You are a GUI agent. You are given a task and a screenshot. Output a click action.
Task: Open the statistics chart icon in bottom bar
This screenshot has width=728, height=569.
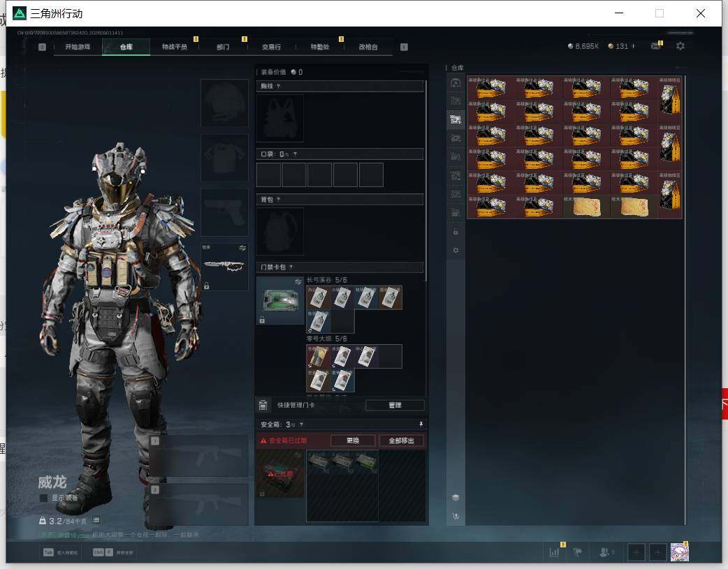pyautogui.click(x=554, y=552)
